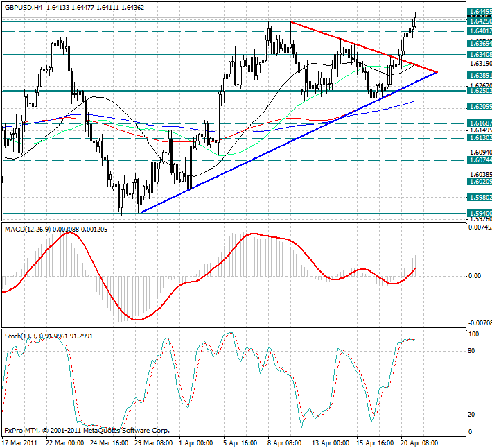Click the 1.61495 price axis value
Screen dimensions: 492x448
pyautogui.click(x=480, y=130)
